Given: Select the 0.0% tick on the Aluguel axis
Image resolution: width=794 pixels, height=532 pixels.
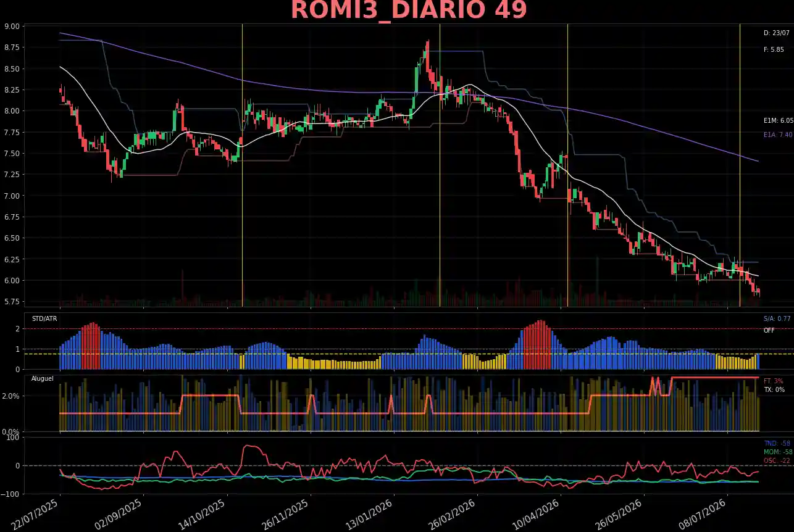Looking at the screenshot, I should 11,431.
